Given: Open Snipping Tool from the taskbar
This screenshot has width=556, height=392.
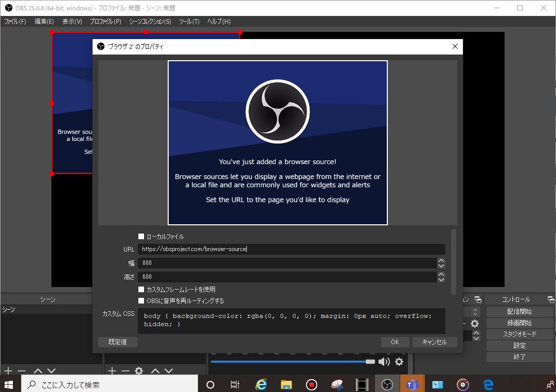Looking at the screenshot, I should [x=337, y=385].
